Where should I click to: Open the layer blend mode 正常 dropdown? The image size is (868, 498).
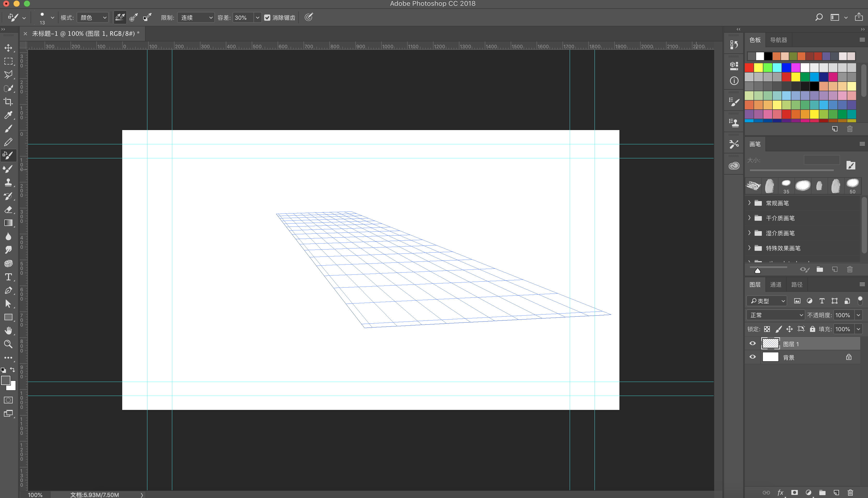775,315
